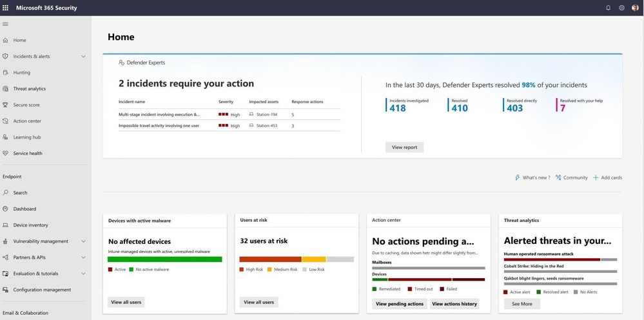Click the Action center icon in sidebar
This screenshot has width=644, height=320.
pos(5,121)
